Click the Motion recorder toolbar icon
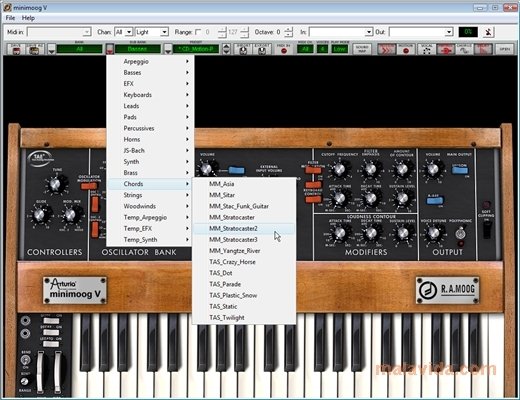520x400 pixels. pyautogui.click(x=406, y=49)
